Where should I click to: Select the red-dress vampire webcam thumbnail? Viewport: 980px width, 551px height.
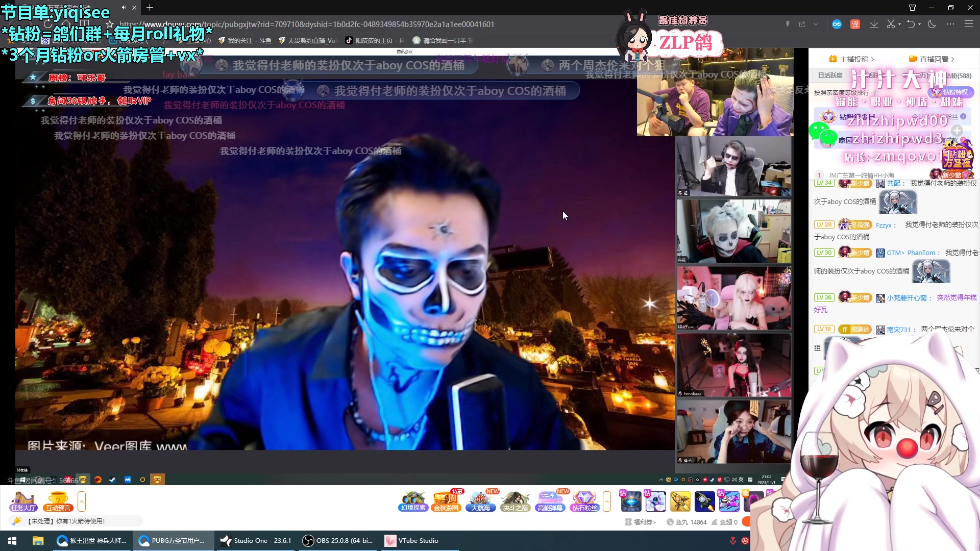tap(734, 365)
